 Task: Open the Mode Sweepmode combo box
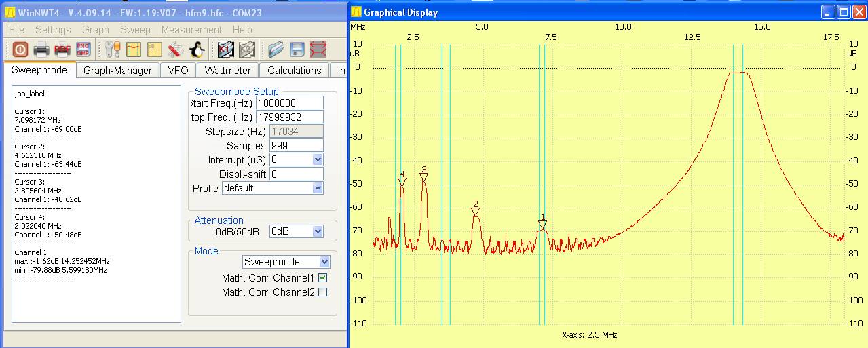tap(324, 262)
